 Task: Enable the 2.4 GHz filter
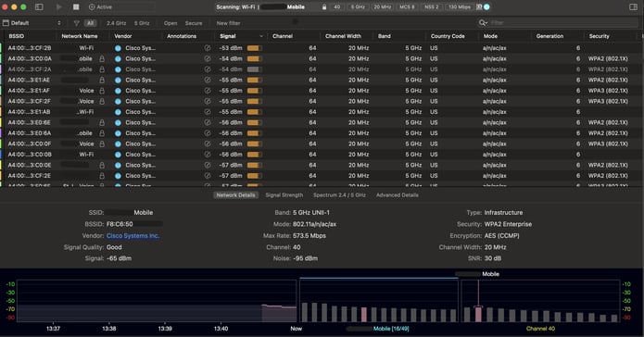coord(116,23)
